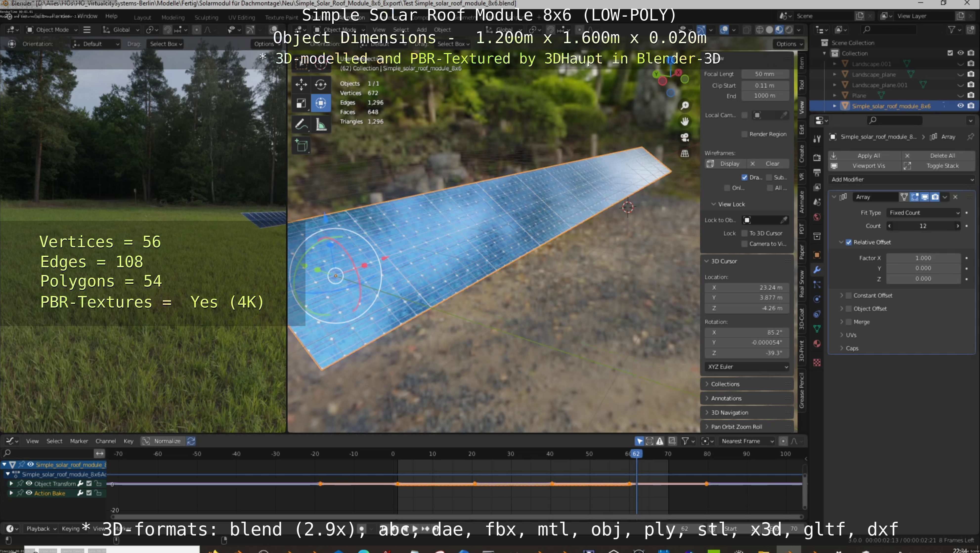Viewport: 980px width, 553px height.
Task: Enable Lock To 3D Cursor checkbox
Action: (x=744, y=233)
